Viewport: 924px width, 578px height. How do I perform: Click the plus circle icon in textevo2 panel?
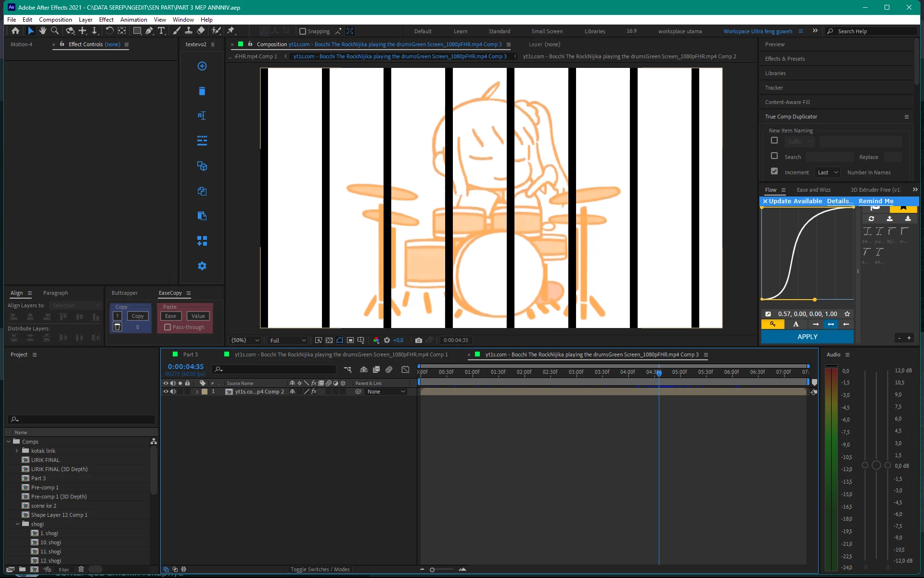click(202, 66)
